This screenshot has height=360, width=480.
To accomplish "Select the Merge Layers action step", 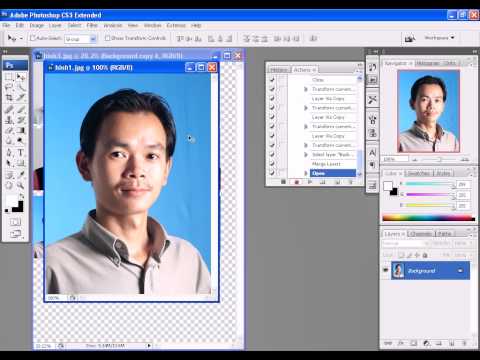I will 326,164.
